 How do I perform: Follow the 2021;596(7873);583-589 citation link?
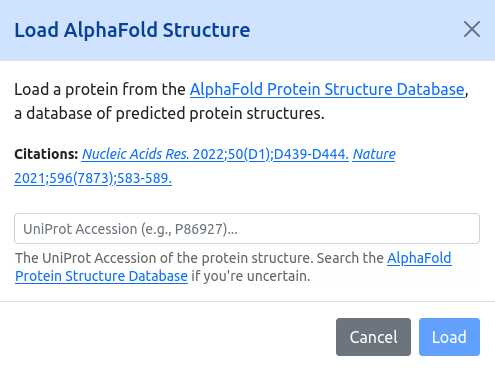[93, 178]
